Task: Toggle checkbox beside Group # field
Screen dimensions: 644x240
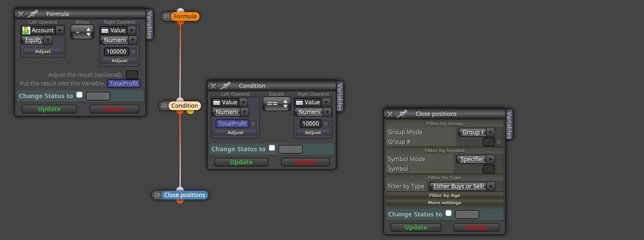Action: coord(499,142)
